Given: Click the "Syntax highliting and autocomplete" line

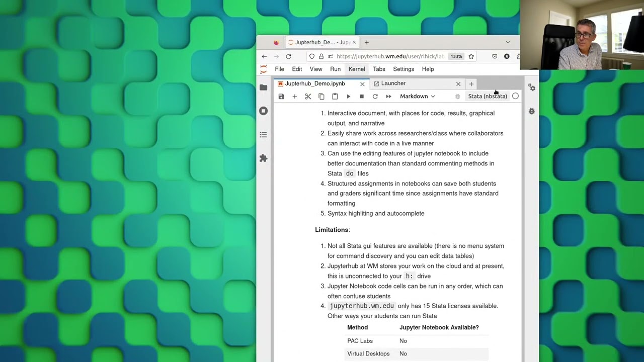Looking at the screenshot, I should 376,213.
